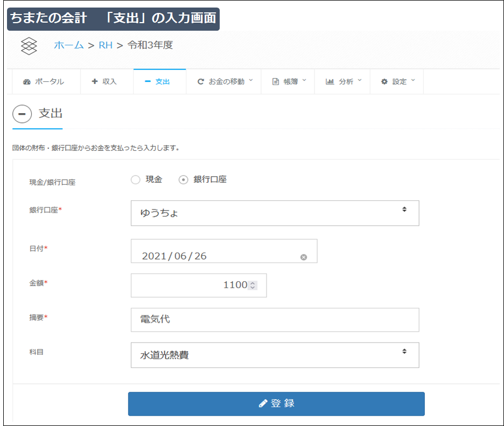The image size is (504, 426).
Task: Click the 登録 submit button
Action: [276, 403]
